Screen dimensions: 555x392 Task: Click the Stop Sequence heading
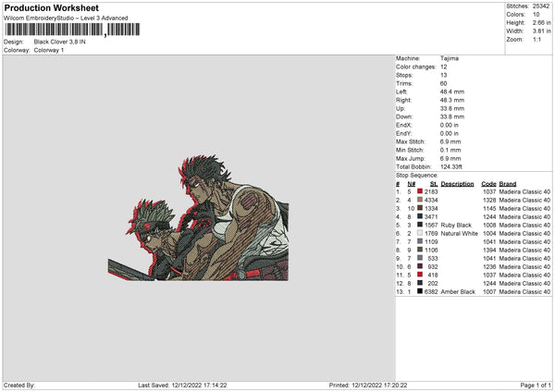click(416, 176)
